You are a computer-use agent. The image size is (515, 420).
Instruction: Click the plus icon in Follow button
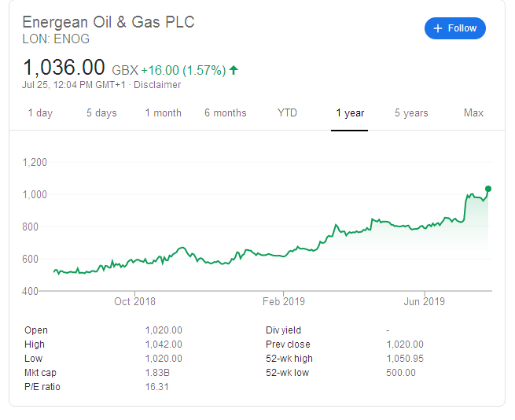click(437, 28)
